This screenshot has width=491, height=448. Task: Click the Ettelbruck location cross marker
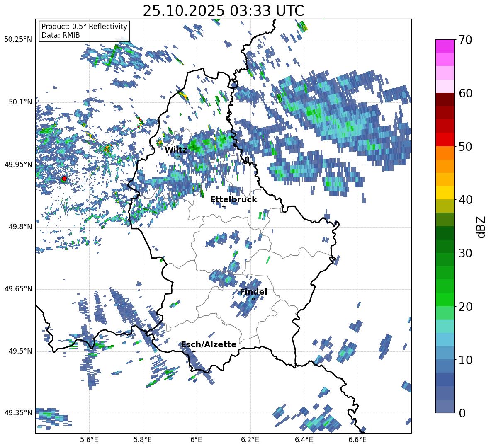223,206
